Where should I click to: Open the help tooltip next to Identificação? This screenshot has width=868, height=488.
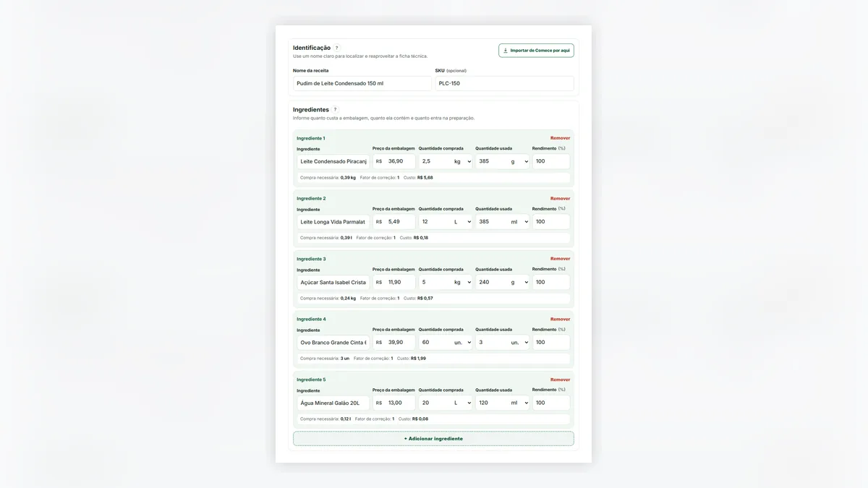point(336,48)
